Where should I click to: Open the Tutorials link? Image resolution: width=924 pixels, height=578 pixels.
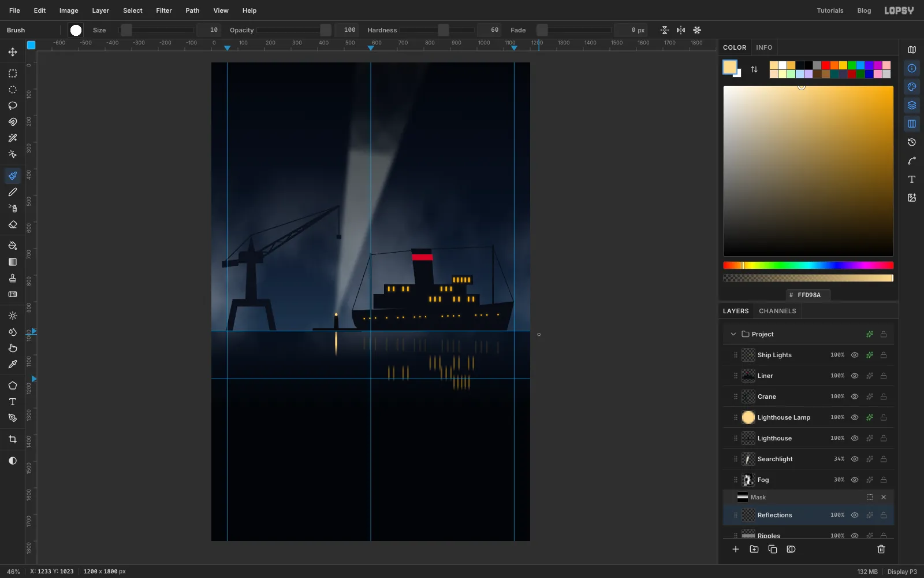[830, 10]
